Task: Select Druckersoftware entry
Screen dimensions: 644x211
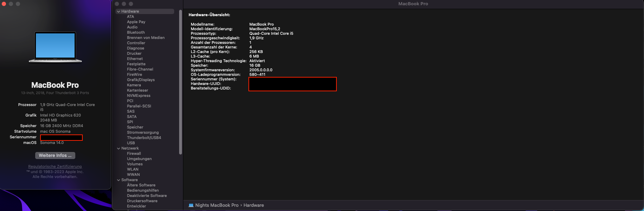Action: click(142, 201)
